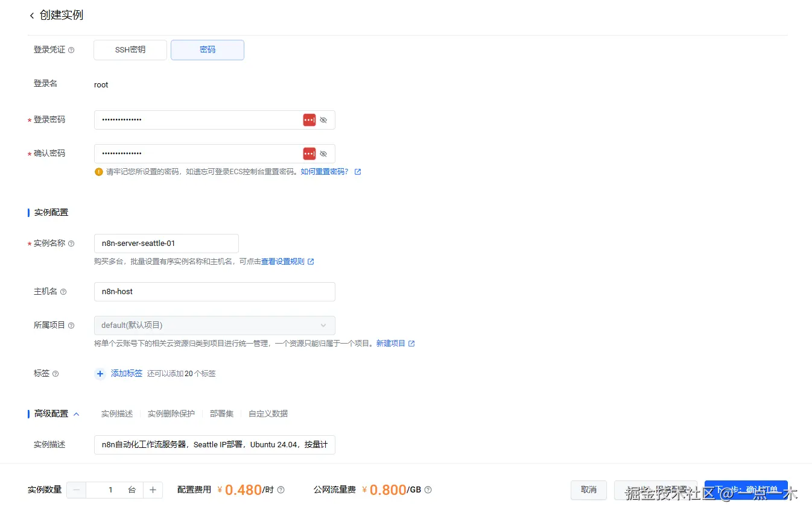Switch login credential to SSH密钥

tap(130, 50)
